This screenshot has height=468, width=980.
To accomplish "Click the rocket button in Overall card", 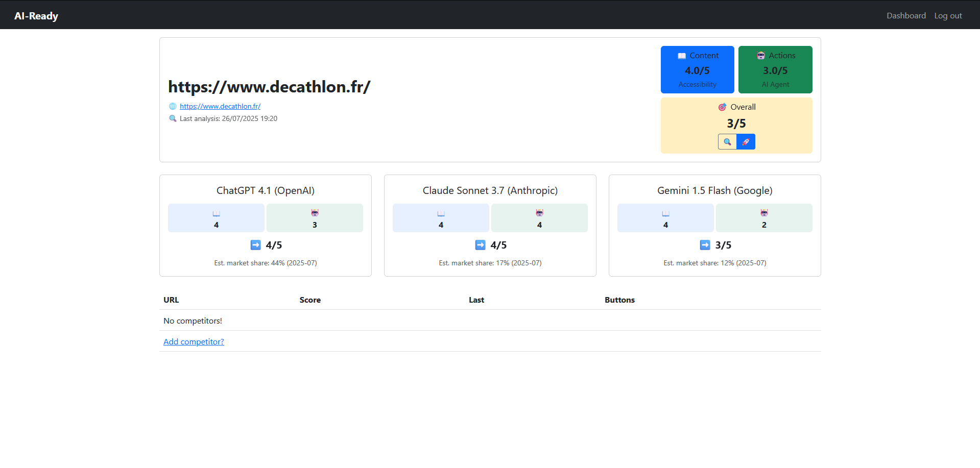I will 746,142.
